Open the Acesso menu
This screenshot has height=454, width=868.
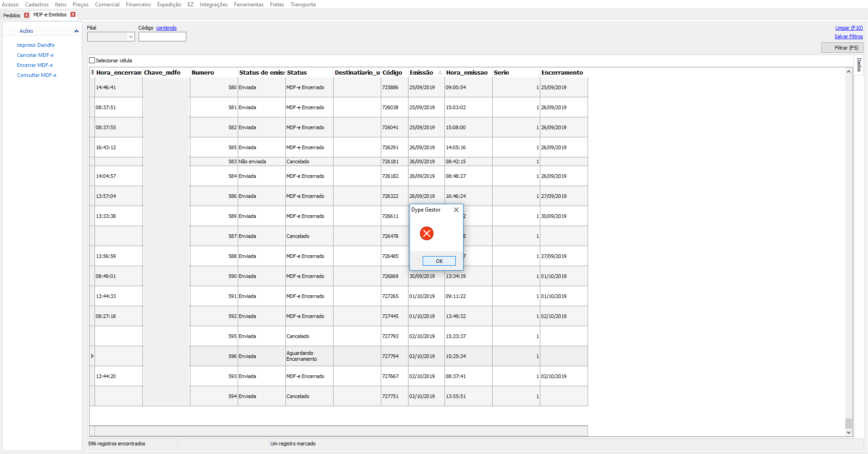click(x=10, y=5)
